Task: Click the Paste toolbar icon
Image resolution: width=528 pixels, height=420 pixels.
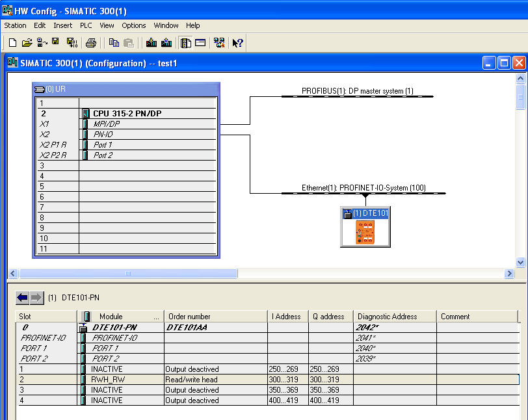Action: tap(129, 43)
